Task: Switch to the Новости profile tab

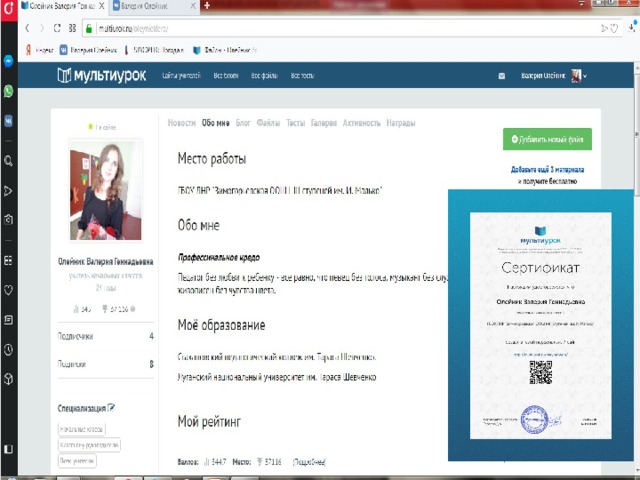Action: [182, 123]
